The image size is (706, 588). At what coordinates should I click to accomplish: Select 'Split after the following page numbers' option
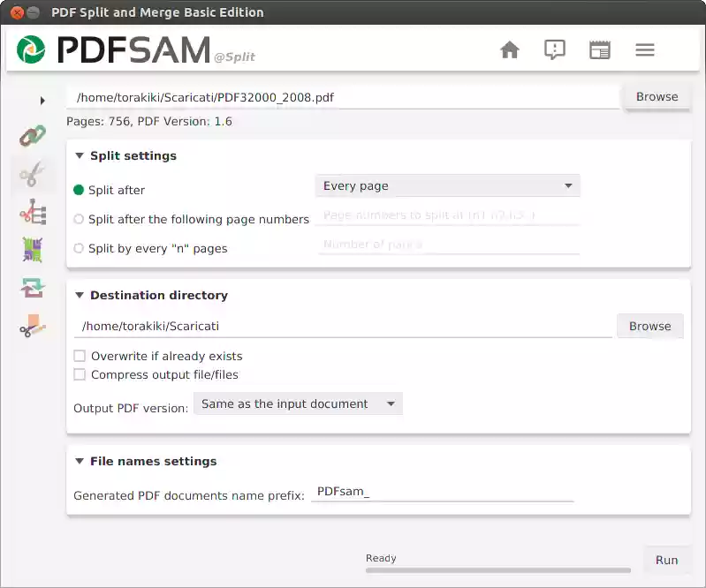click(x=80, y=219)
